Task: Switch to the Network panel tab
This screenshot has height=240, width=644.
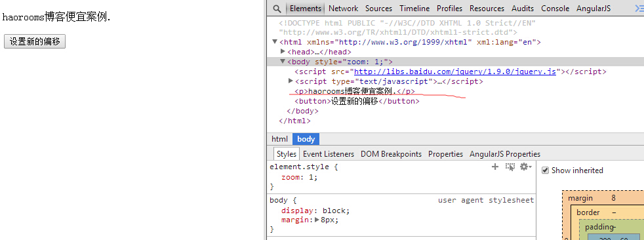Action: [344, 9]
